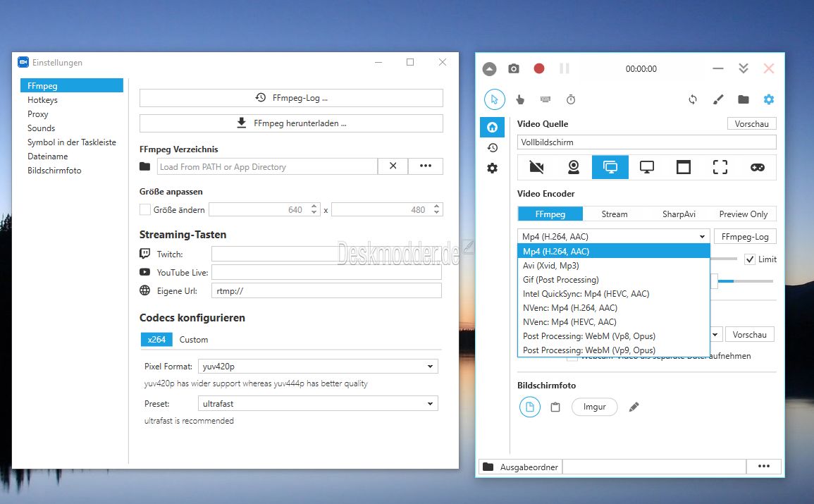Screen dimensions: 814x504
Task: Open FFmpeg-Log button in Captura window
Action: (745, 236)
